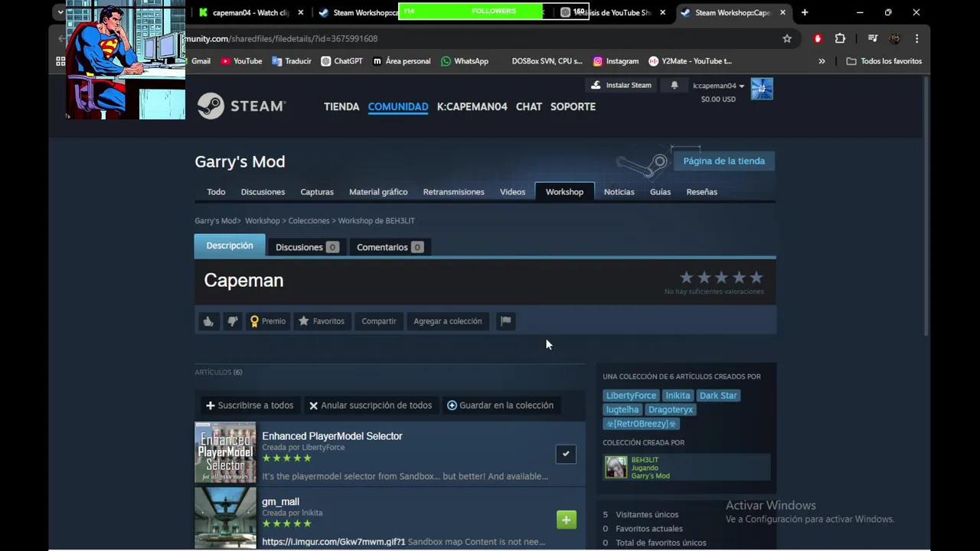Show more bookmarks chevron

(822, 61)
